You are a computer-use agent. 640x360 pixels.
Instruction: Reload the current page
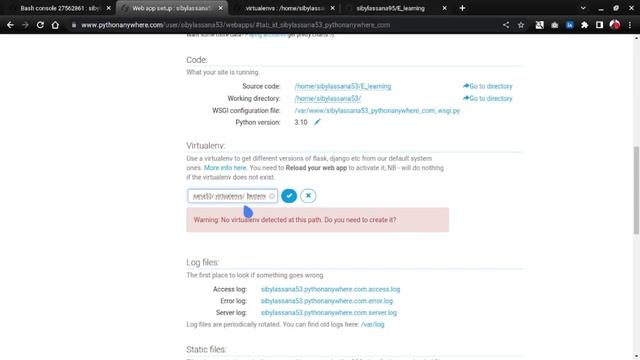coord(40,25)
